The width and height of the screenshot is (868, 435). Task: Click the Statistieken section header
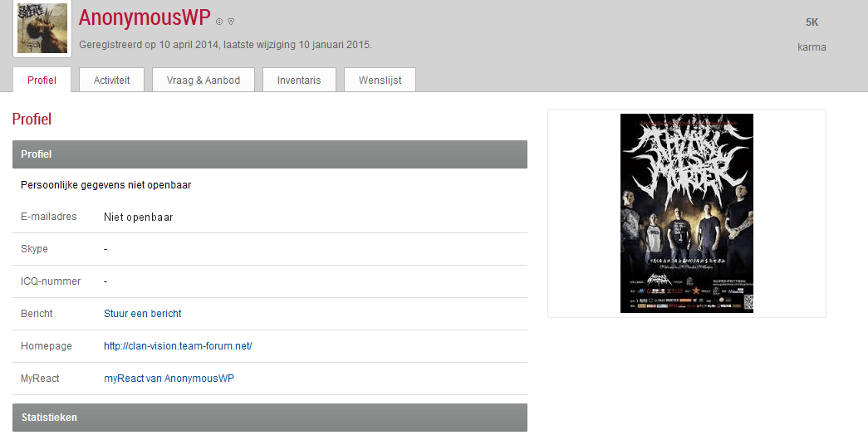pyautogui.click(x=270, y=418)
